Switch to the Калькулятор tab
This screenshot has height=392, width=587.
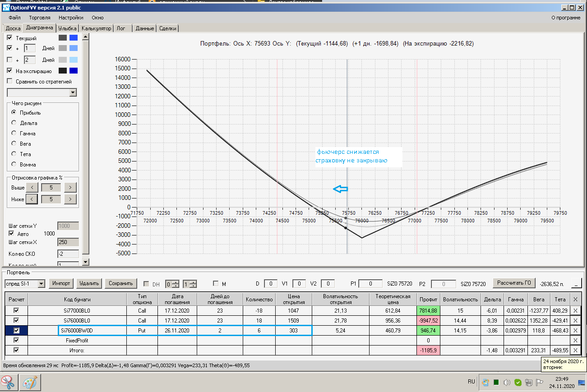point(96,28)
